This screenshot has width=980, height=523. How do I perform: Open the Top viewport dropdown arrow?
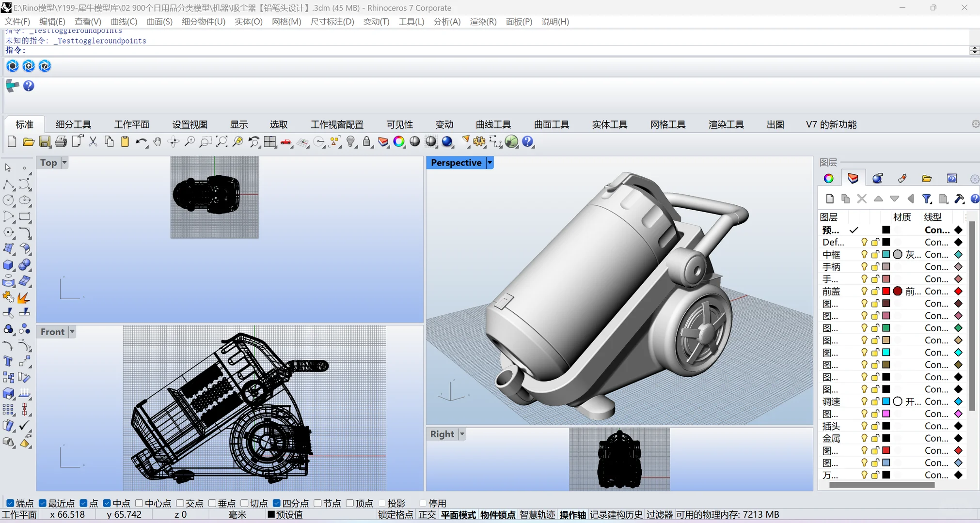(x=64, y=163)
